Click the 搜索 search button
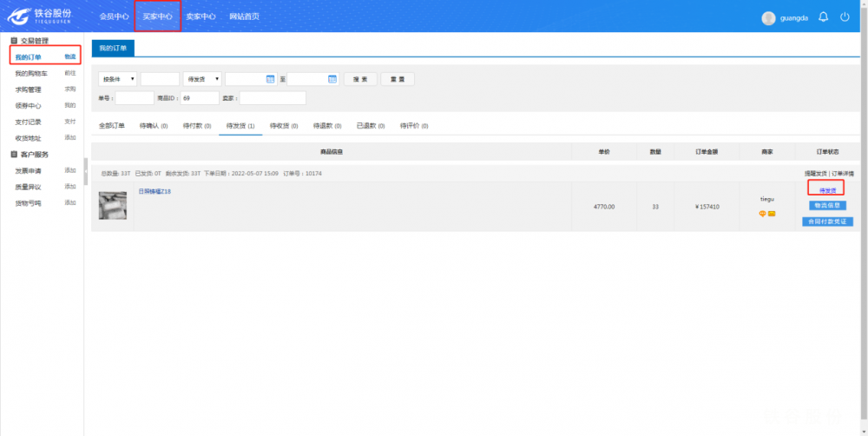 pyautogui.click(x=360, y=79)
